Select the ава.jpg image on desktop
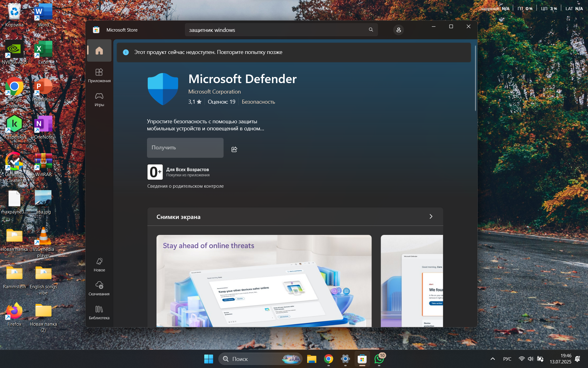 pos(43,202)
